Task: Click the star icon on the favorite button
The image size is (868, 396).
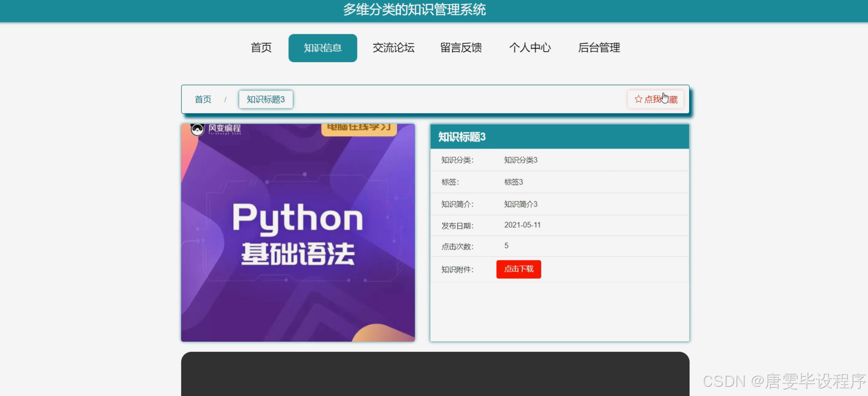Action: click(638, 99)
